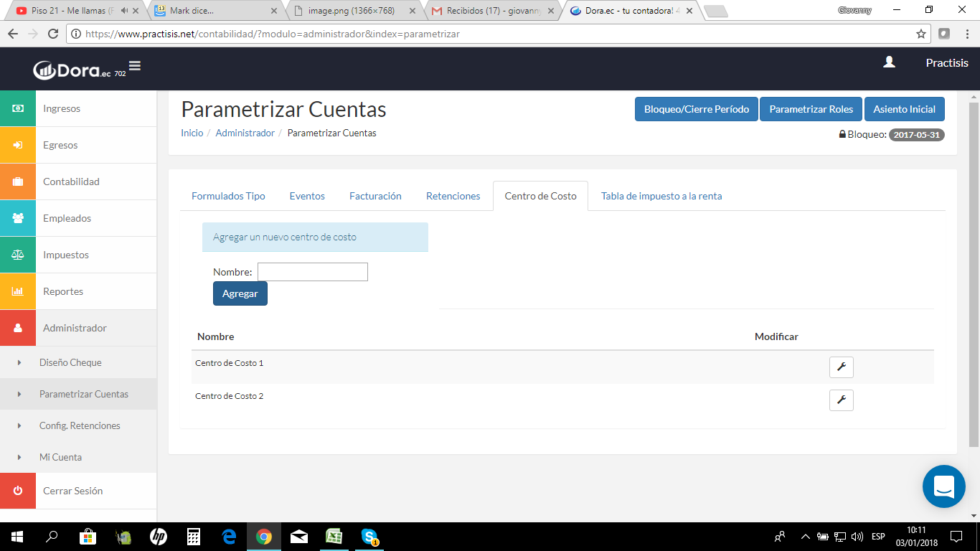This screenshot has height=551, width=980.
Task: Click the page vertical scrollbar
Action: (974, 275)
